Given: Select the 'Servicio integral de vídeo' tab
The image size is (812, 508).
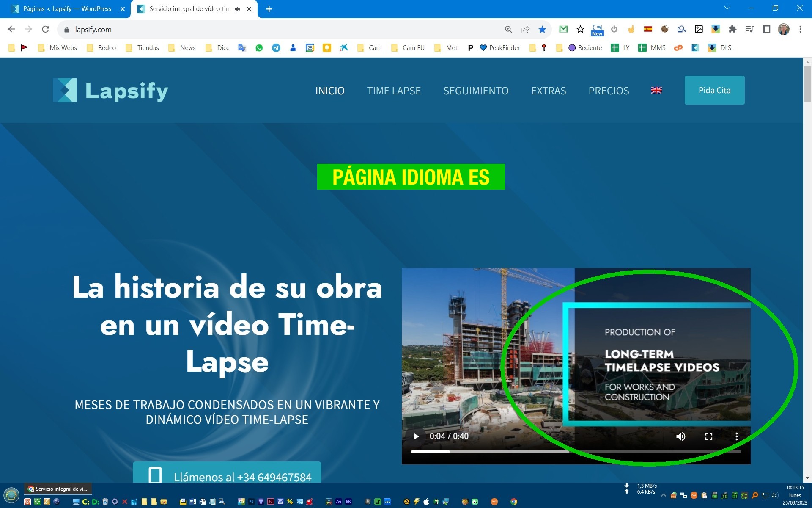Looking at the screenshot, I should tap(194, 9).
